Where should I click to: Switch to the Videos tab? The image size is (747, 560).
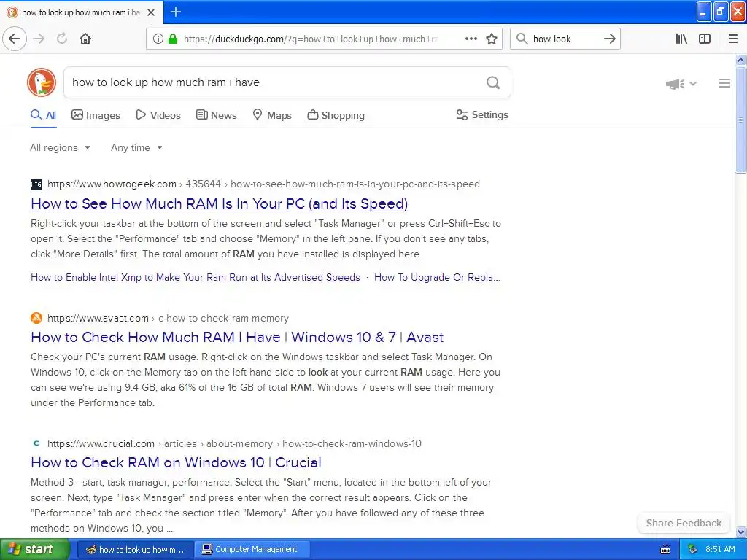point(158,115)
